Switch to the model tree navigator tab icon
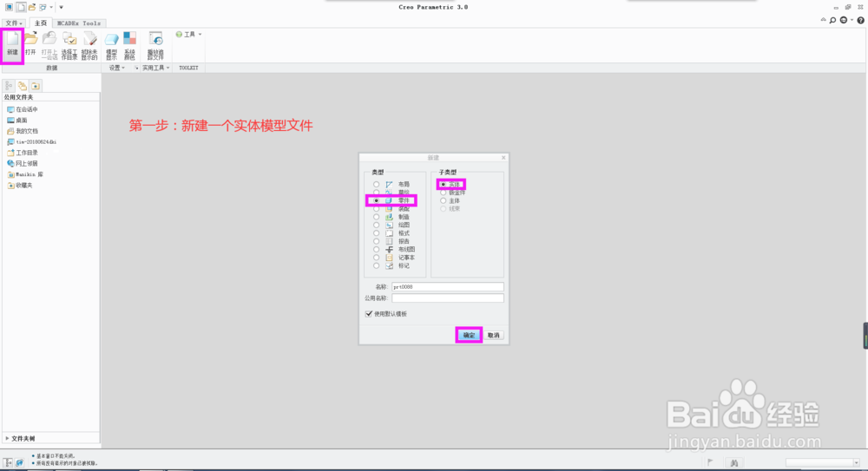Viewport: 868px width, 471px height. [x=9, y=86]
